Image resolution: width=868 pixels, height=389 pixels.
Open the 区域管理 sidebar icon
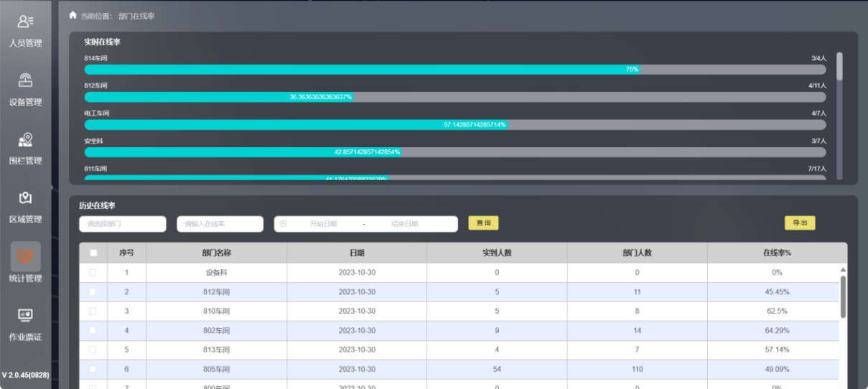pos(25,198)
